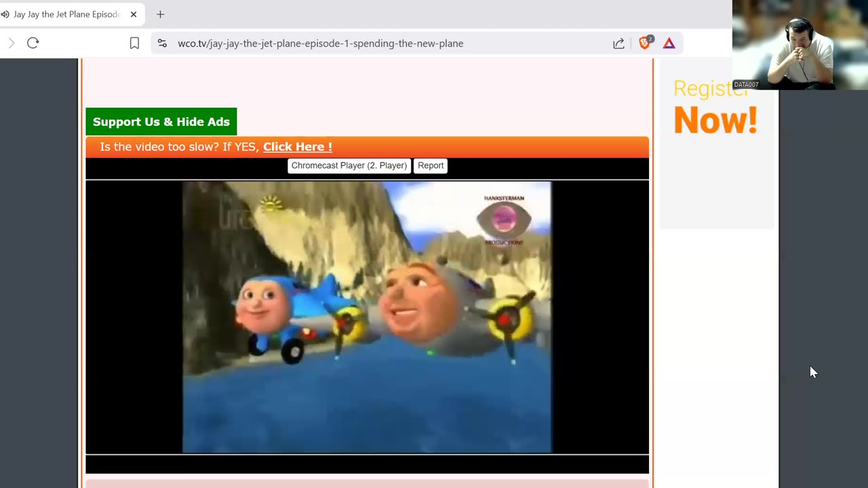Click Support Us & Hide Ads button
868x488 pixels.
161,122
